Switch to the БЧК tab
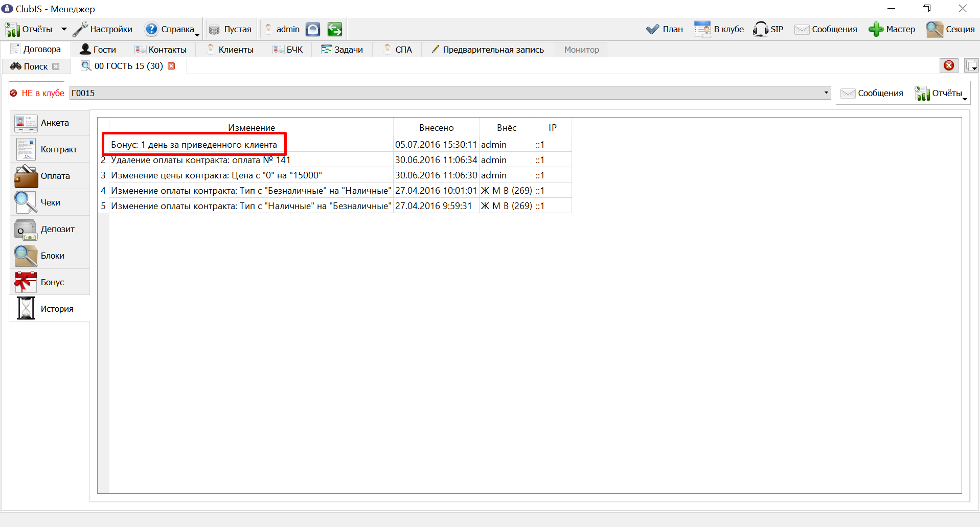 288,50
